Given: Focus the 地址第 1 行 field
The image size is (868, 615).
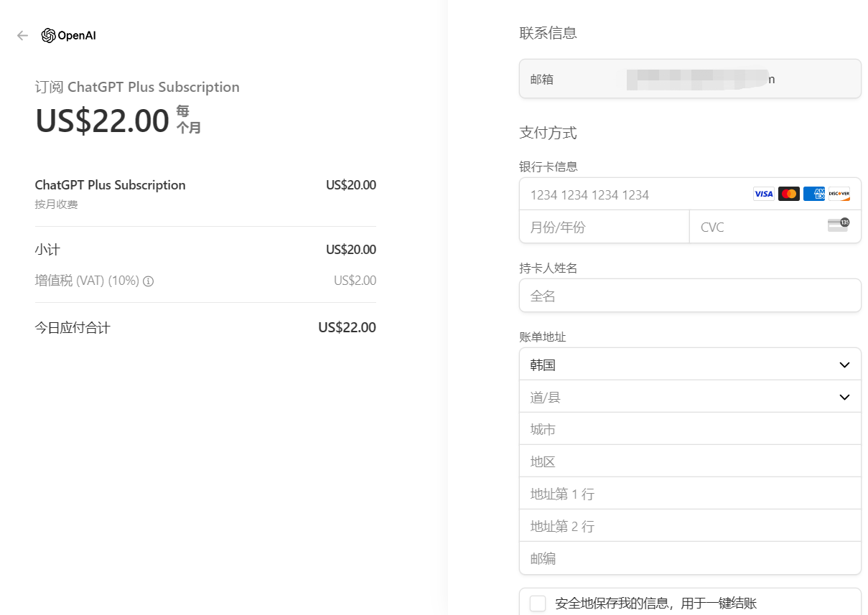Looking at the screenshot, I should point(689,494).
